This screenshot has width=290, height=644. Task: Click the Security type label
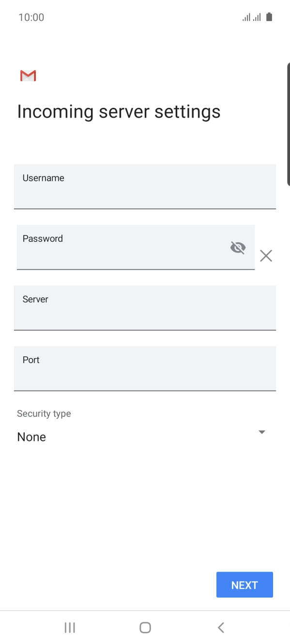(44, 413)
